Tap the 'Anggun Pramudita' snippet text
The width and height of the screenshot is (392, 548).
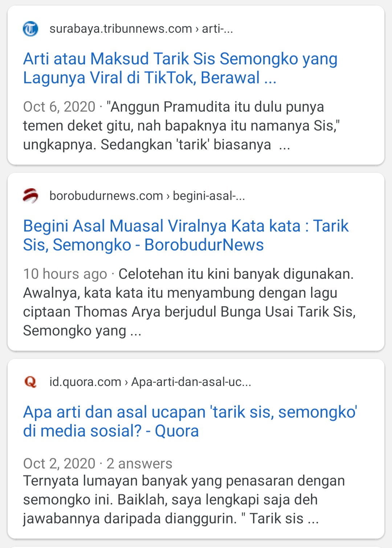click(x=181, y=126)
